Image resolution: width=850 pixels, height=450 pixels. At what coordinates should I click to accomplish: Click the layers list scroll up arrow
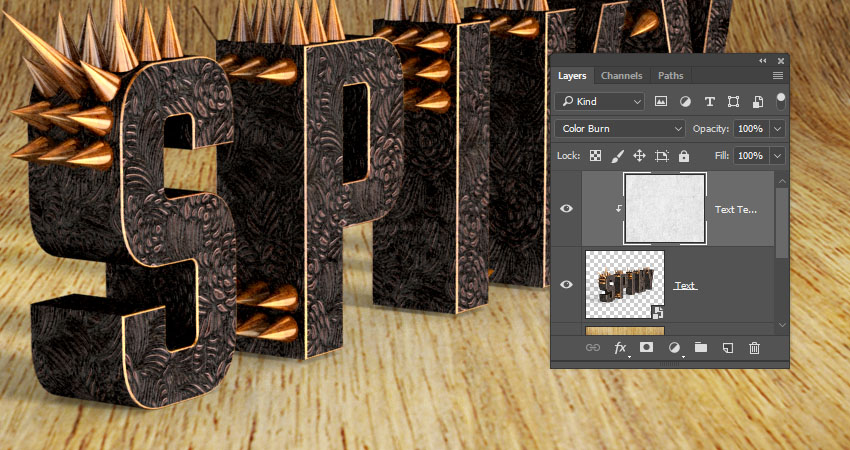click(781, 180)
